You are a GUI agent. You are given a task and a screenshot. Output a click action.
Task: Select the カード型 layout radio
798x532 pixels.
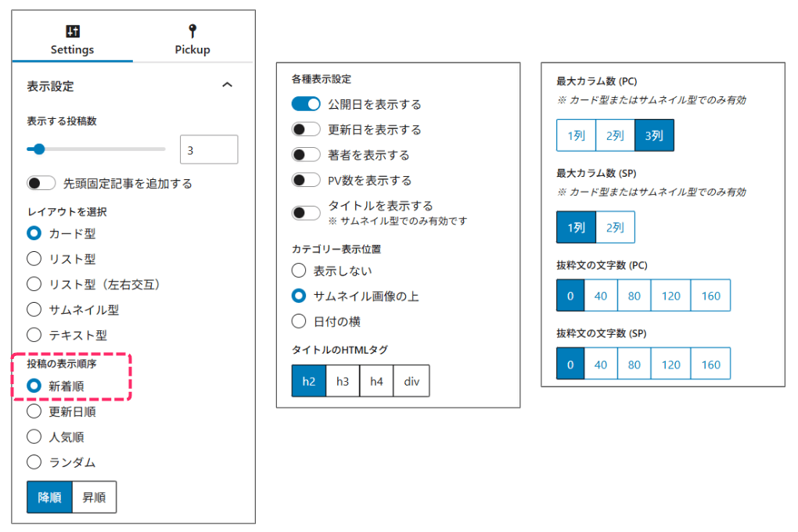[34, 234]
